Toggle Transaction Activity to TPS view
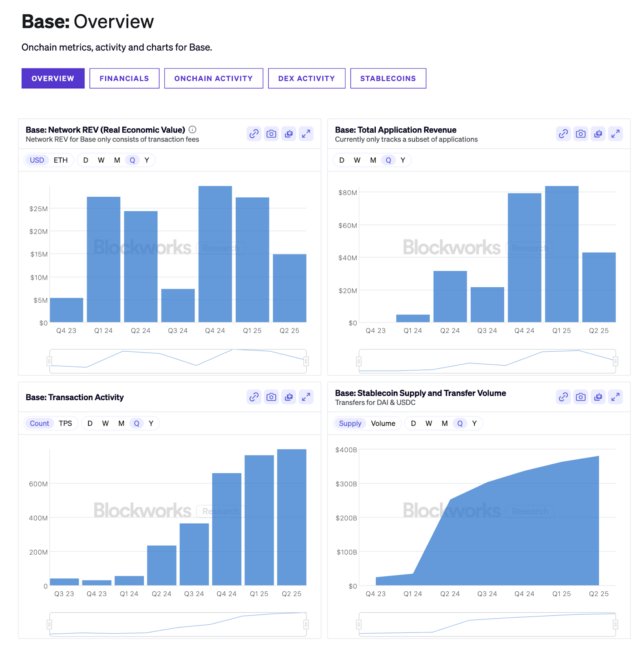The height and width of the screenshot is (652, 644). [x=65, y=423]
